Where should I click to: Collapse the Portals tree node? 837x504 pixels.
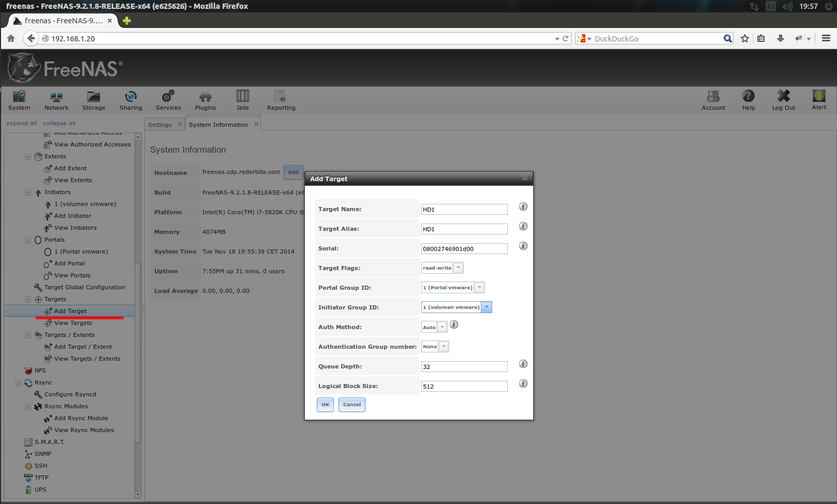click(x=28, y=240)
